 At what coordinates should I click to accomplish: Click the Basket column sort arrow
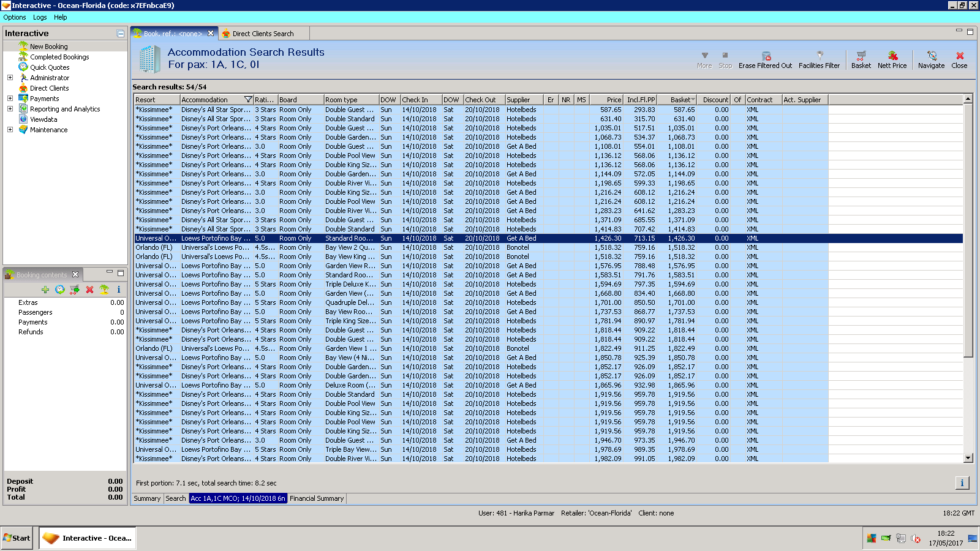coord(693,100)
